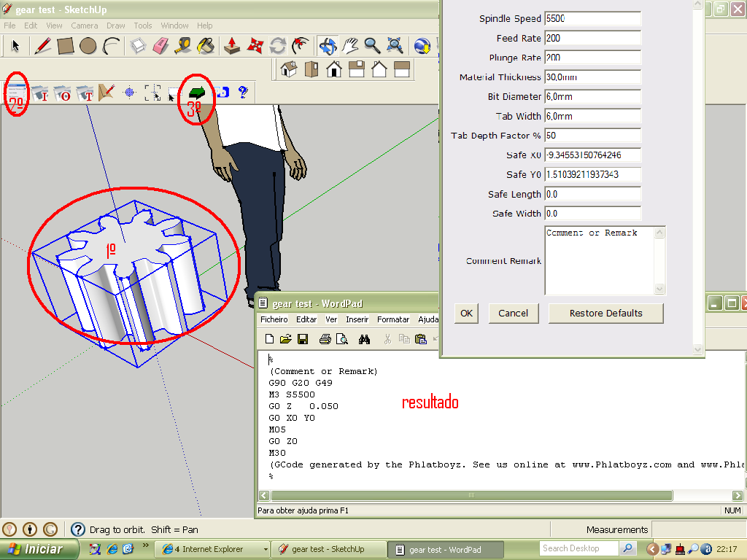Click the green Generate GCode arrow
The image size is (747, 560).
(x=197, y=93)
